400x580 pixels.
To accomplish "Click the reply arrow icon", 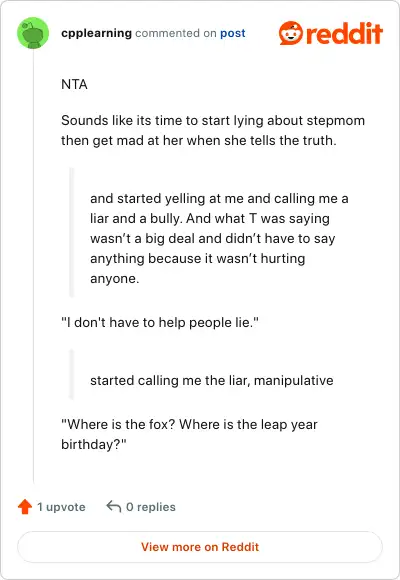I will [x=114, y=506].
